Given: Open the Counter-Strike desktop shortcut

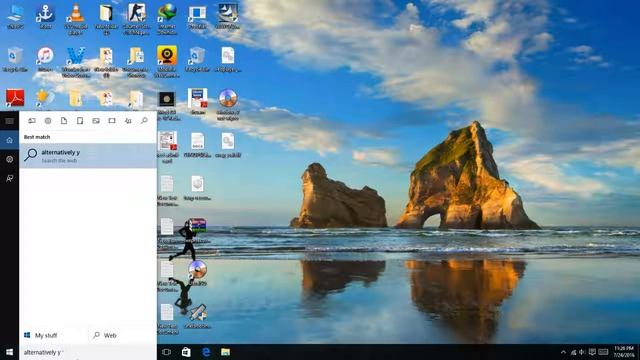Looking at the screenshot, I should 136,18.
